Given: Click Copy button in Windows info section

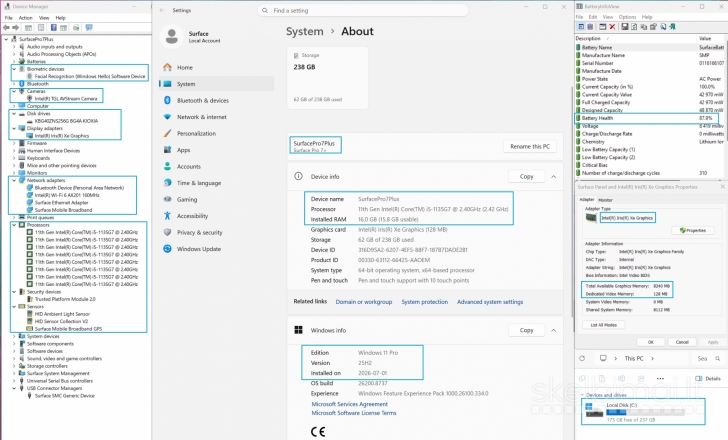Looking at the screenshot, I should (x=526, y=330).
